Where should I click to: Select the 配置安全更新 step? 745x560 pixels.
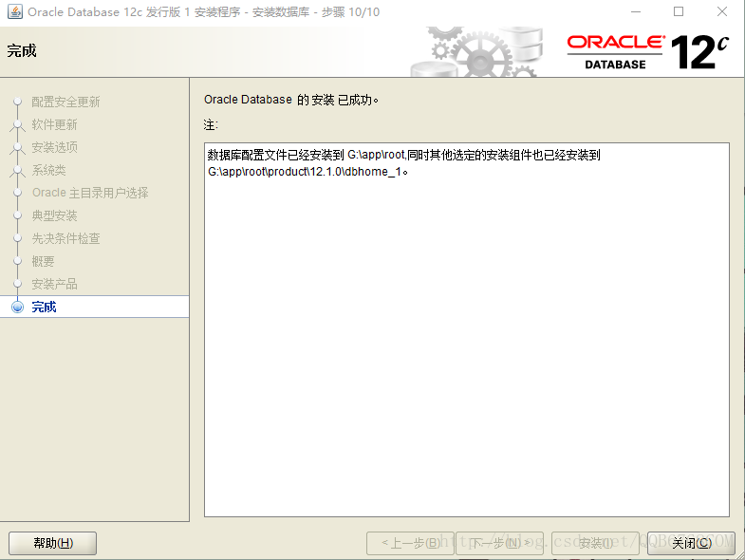click(x=65, y=102)
